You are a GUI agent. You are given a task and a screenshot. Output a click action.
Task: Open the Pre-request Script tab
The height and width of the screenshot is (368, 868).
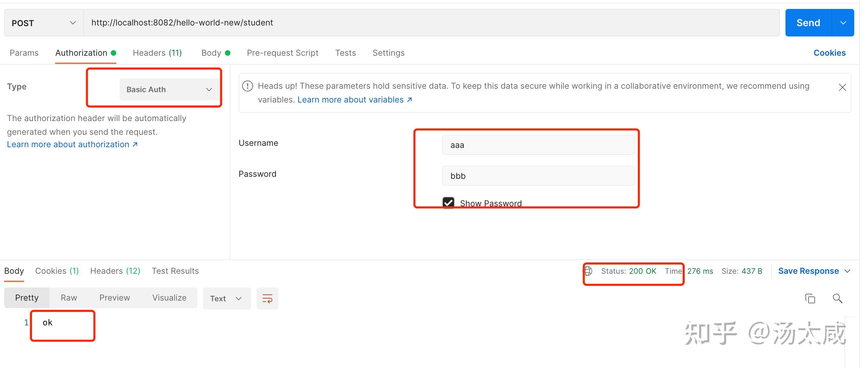[282, 53]
